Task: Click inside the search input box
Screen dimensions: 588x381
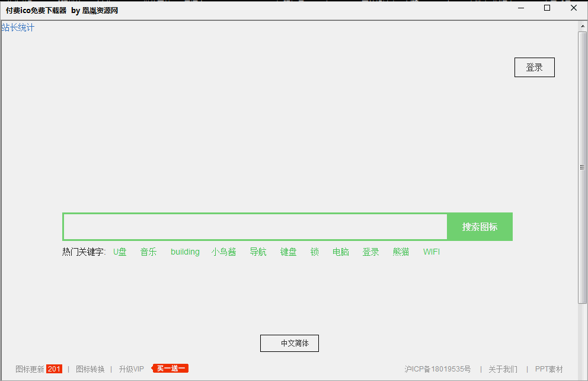Action: pyautogui.click(x=255, y=227)
